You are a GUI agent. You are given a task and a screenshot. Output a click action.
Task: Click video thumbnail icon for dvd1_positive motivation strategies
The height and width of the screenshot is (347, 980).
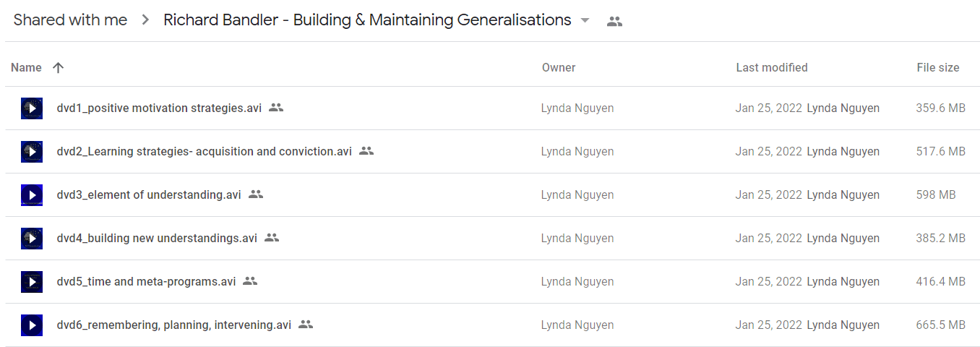click(32, 108)
